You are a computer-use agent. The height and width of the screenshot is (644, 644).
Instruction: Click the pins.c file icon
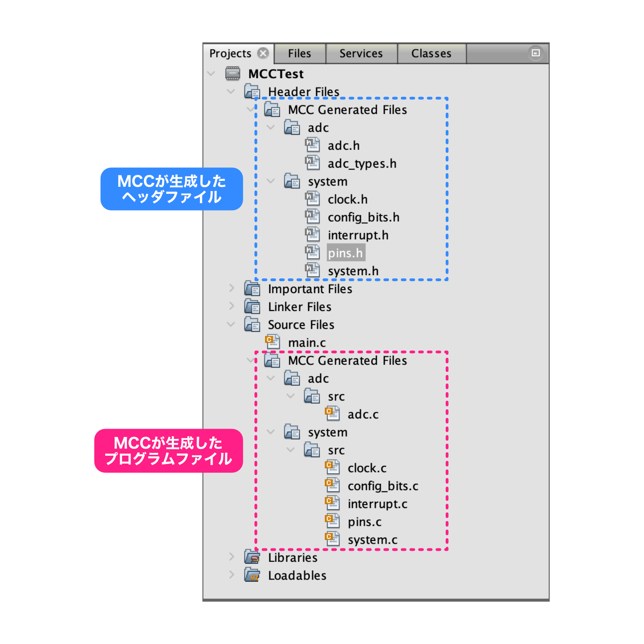(332, 521)
